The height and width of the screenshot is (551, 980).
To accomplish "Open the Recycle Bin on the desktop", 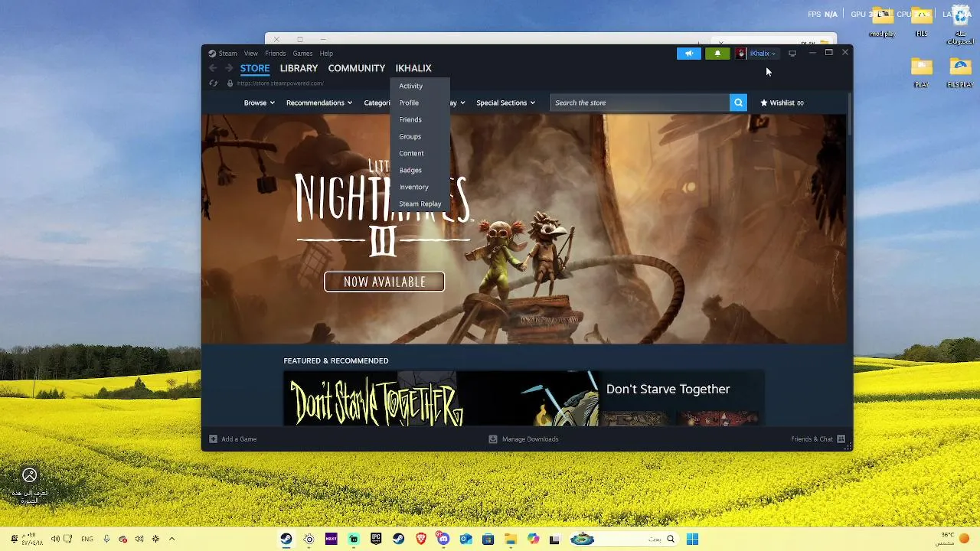I will (960, 25).
